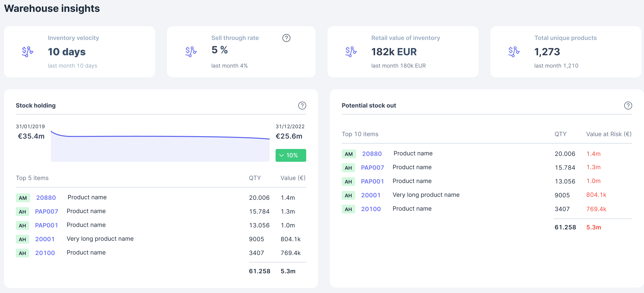The height and width of the screenshot is (293, 644).
Task: Open item 20880 in Stock holding
Action: 46,198
